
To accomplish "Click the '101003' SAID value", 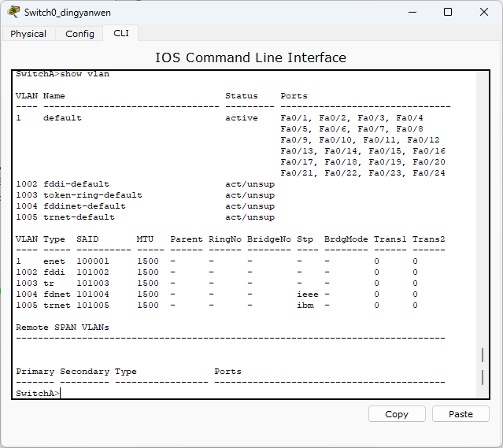I will click(93, 283).
